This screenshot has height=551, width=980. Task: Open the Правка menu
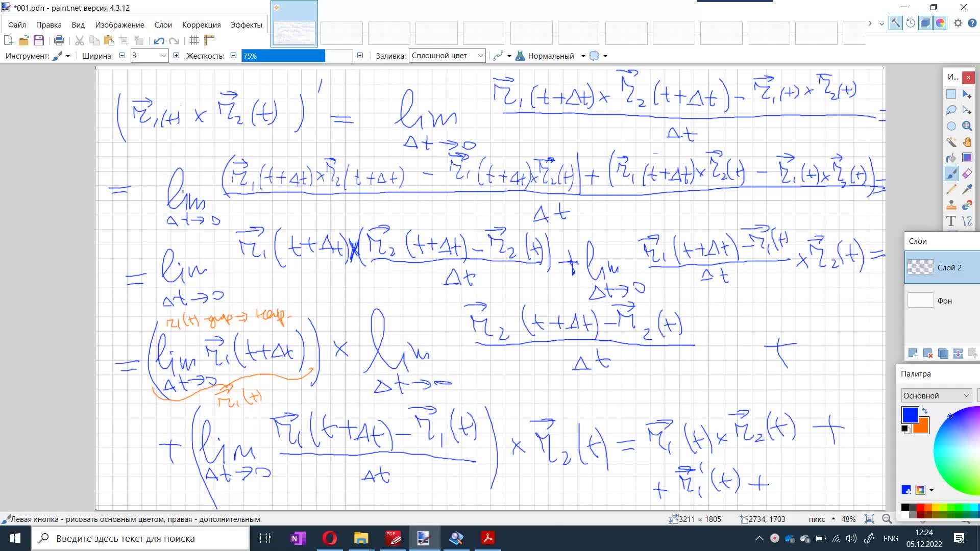pos(48,24)
